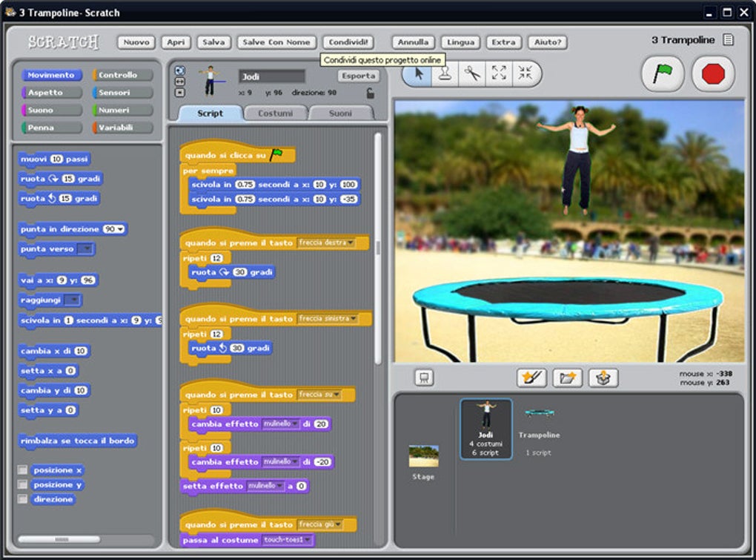Switch to the Suoni tab
The image size is (756, 560).
tap(340, 113)
